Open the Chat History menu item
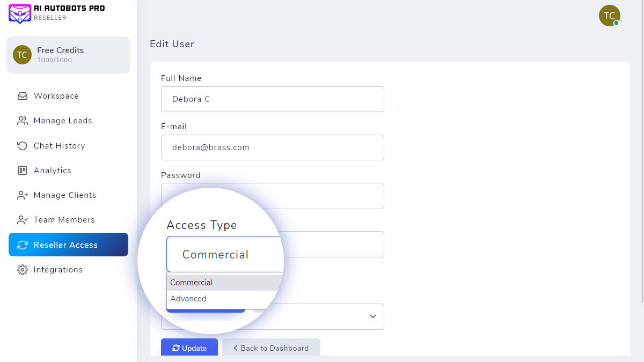 point(59,146)
